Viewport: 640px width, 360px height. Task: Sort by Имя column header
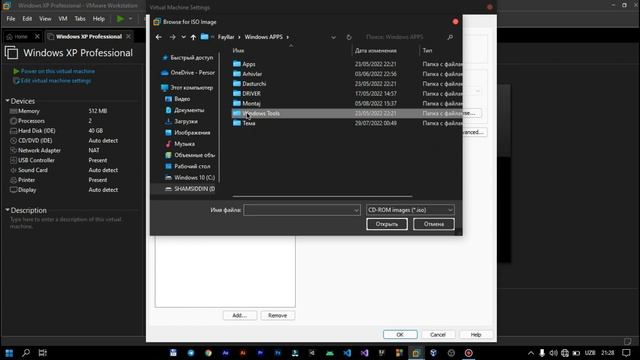[238, 51]
